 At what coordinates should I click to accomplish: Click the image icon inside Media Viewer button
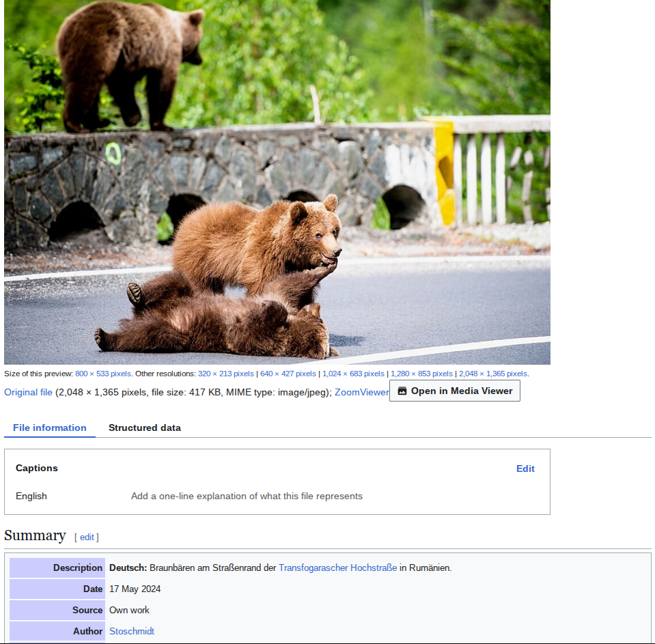(x=402, y=391)
